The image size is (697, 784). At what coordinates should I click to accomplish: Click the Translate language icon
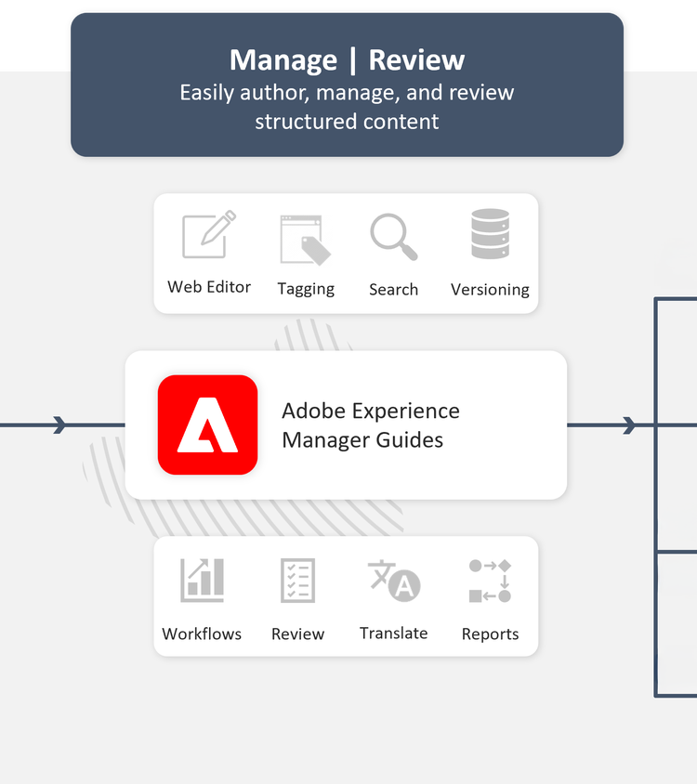pyautogui.click(x=394, y=581)
